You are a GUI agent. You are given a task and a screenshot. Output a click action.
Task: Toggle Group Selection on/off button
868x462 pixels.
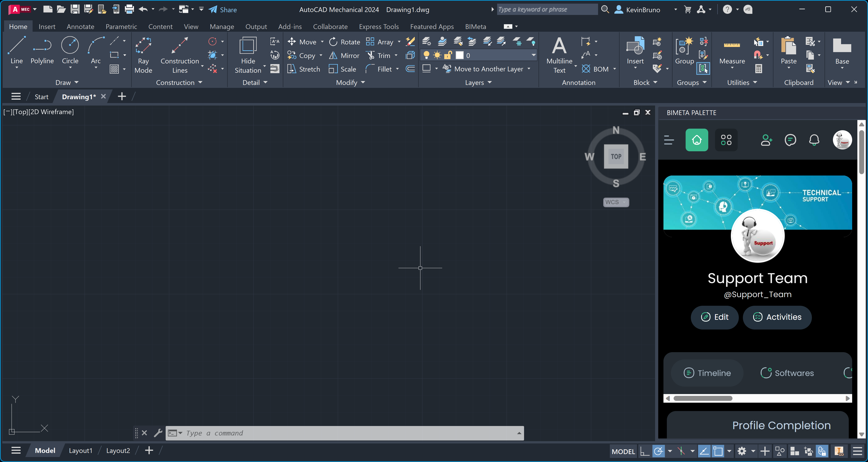pyautogui.click(x=703, y=69)
